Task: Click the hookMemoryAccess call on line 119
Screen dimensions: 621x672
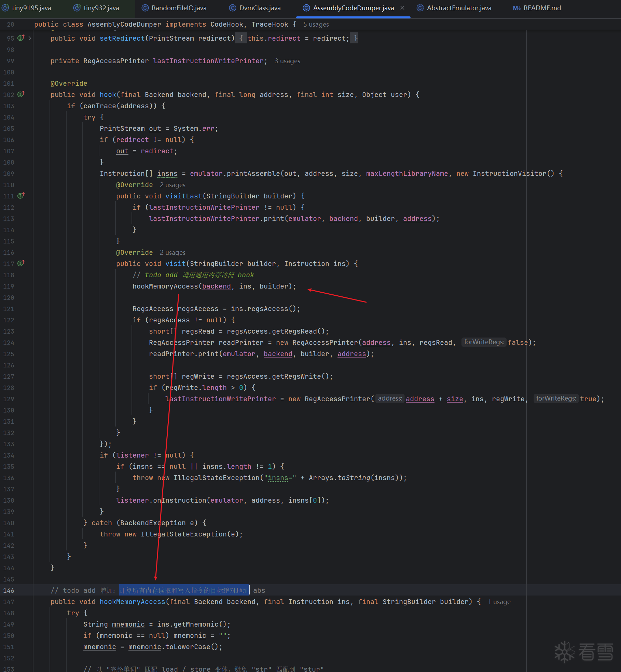Action: tap(165, 286)
